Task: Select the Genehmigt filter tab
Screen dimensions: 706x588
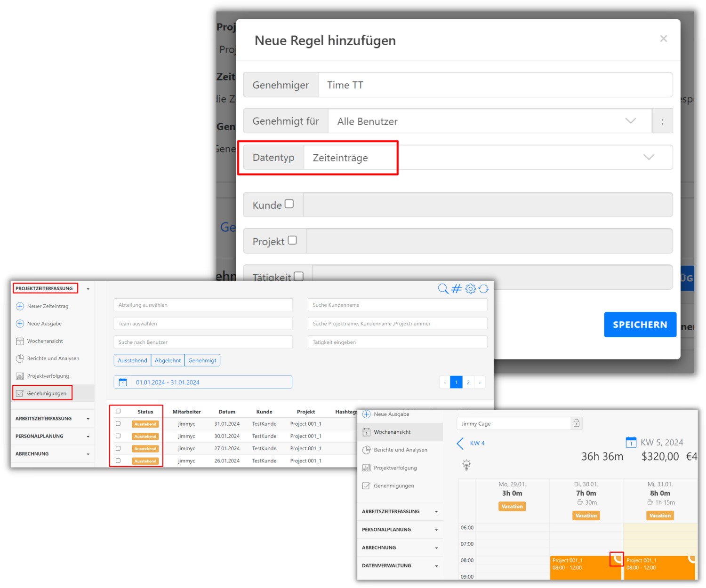Action: point(202,360)
